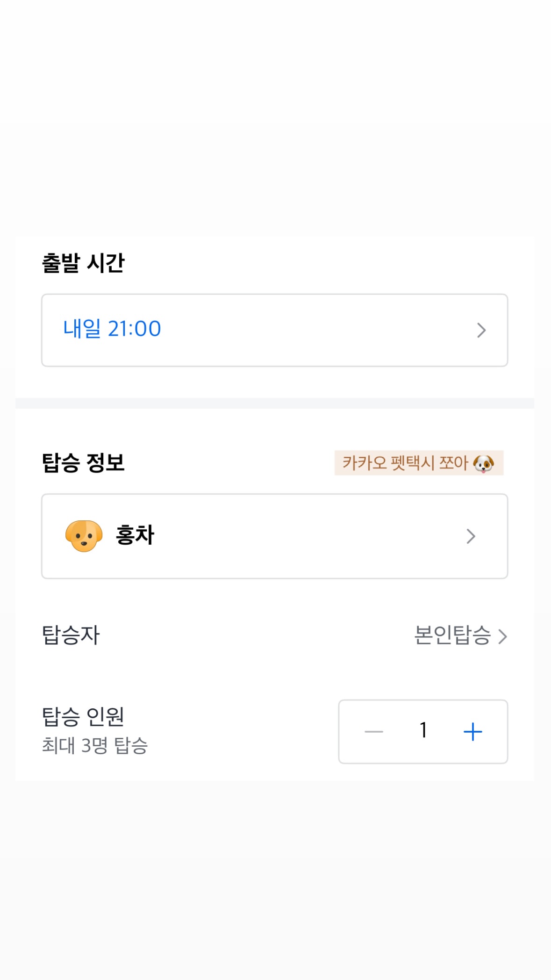Screen dimensions: 551x980
Task: Tap empty space inside the 홍차 pet card
Action: [308, 536]
